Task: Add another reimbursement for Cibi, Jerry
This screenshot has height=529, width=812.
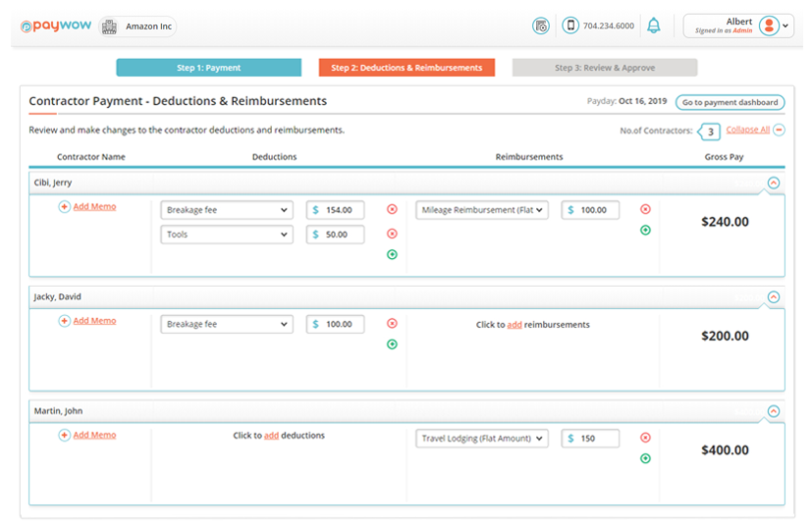Action: 645,230
